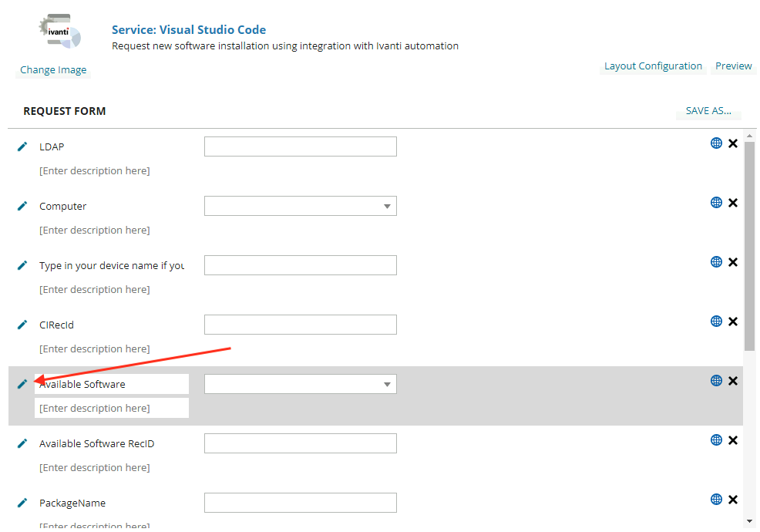Remove the Available Software field with X
This screenshot has height=532, width=760.
[733, 381]
